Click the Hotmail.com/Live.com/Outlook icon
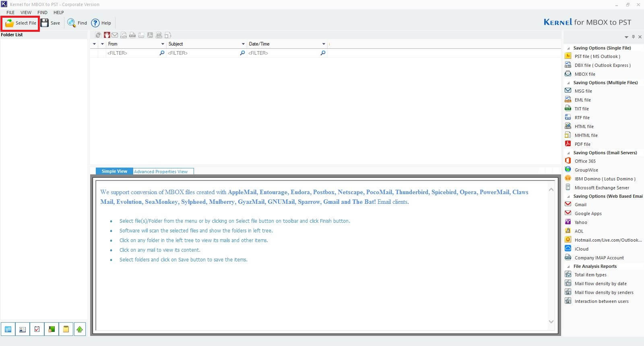Screen dimensions: 644x346 click(568, 240)
